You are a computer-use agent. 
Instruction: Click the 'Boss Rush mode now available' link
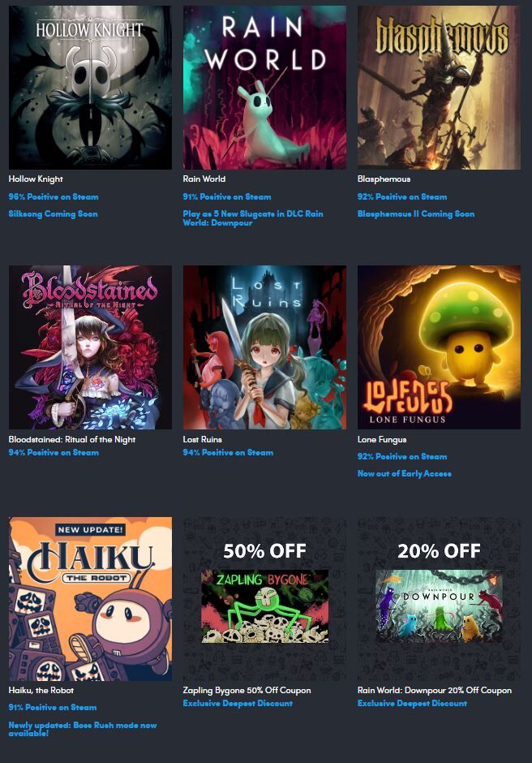coord(83,729)
